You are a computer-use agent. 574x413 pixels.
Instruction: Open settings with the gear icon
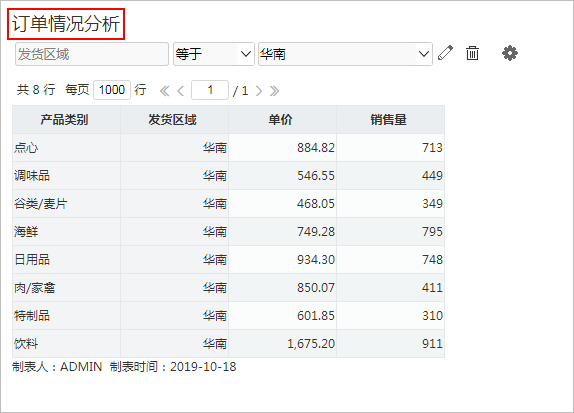(510, 53)
